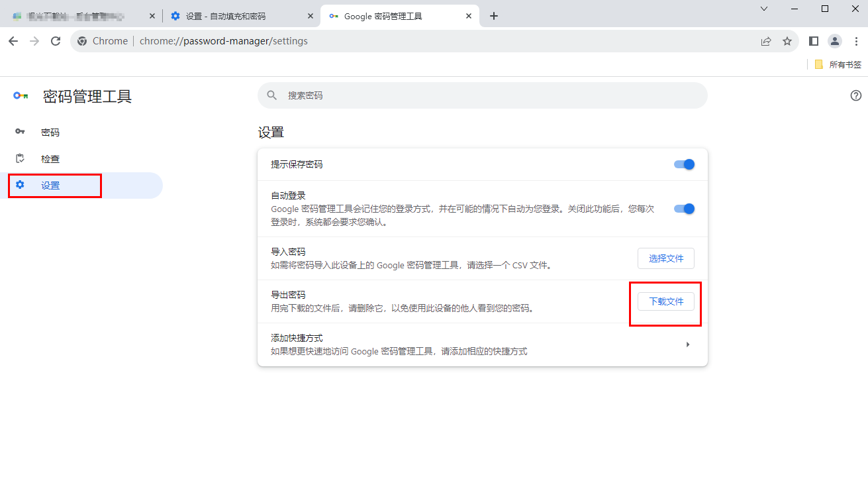Open Chrome's three-dot menu

(x=856, y=41)
